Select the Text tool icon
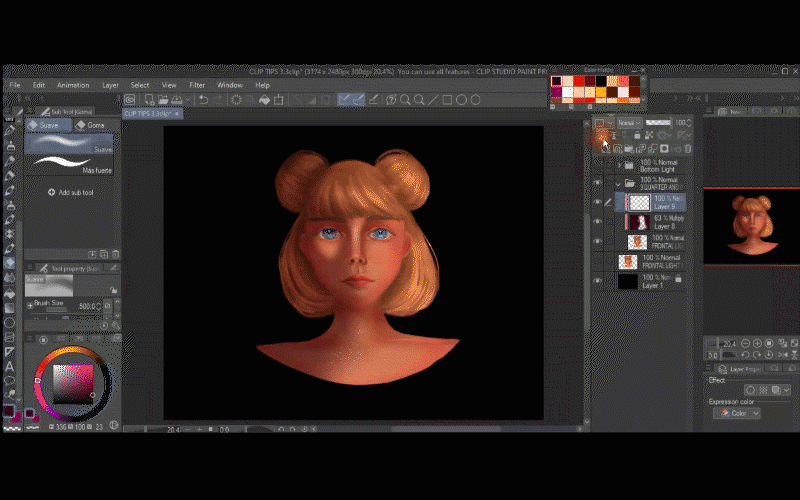This screenshot has height=500, width=800. pyautogui.click(x=10, y=366)
